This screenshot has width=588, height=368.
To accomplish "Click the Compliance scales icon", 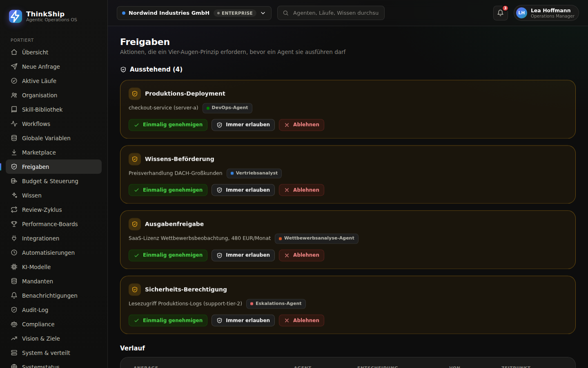I will [14, 324].
